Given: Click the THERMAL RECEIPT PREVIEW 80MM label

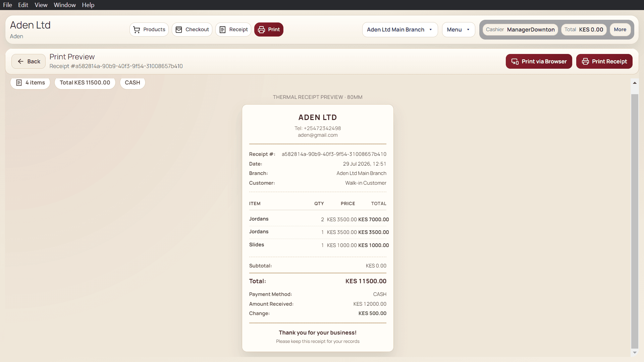Looking at the screenshot, I should point(318,97).
